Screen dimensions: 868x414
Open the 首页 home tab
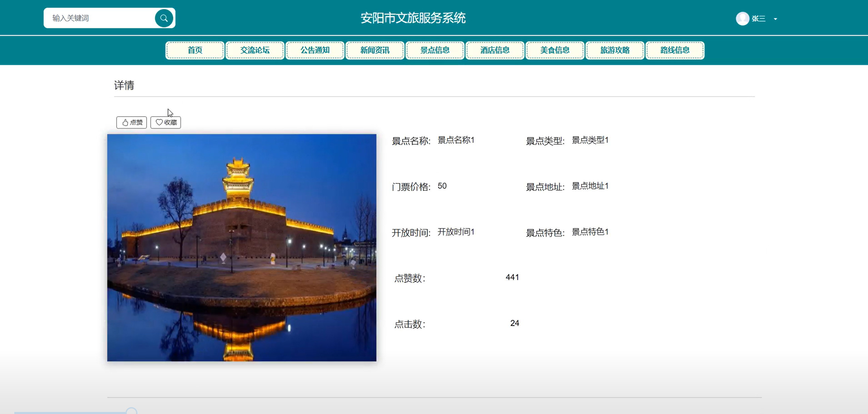click(x=195, y=50)
